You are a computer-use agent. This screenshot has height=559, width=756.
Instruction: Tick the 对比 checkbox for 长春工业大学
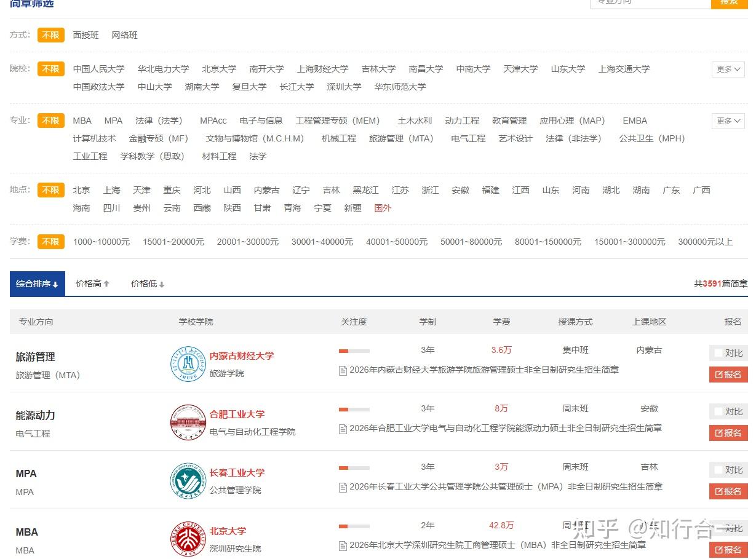pyautogui.click(x=717, y=470)
